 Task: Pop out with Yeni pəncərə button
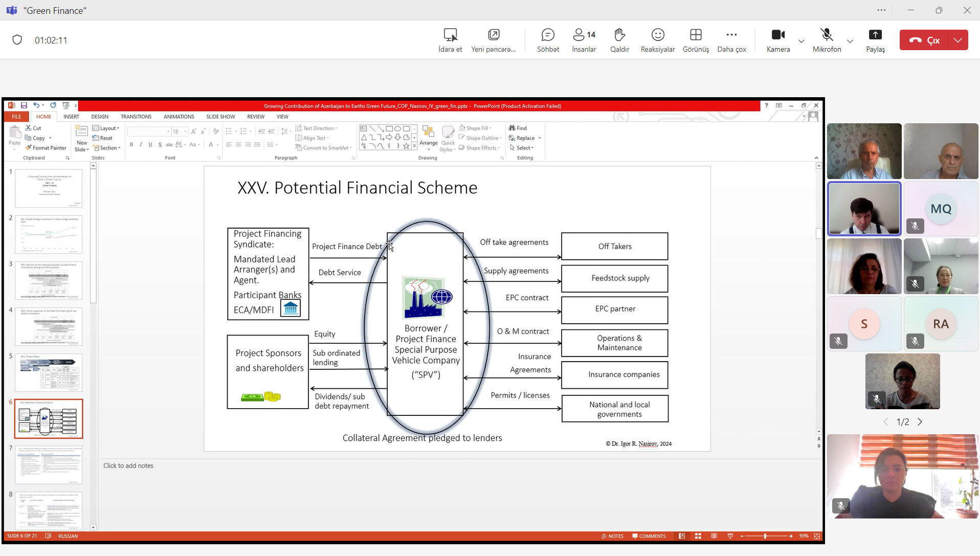click(494, 40)
